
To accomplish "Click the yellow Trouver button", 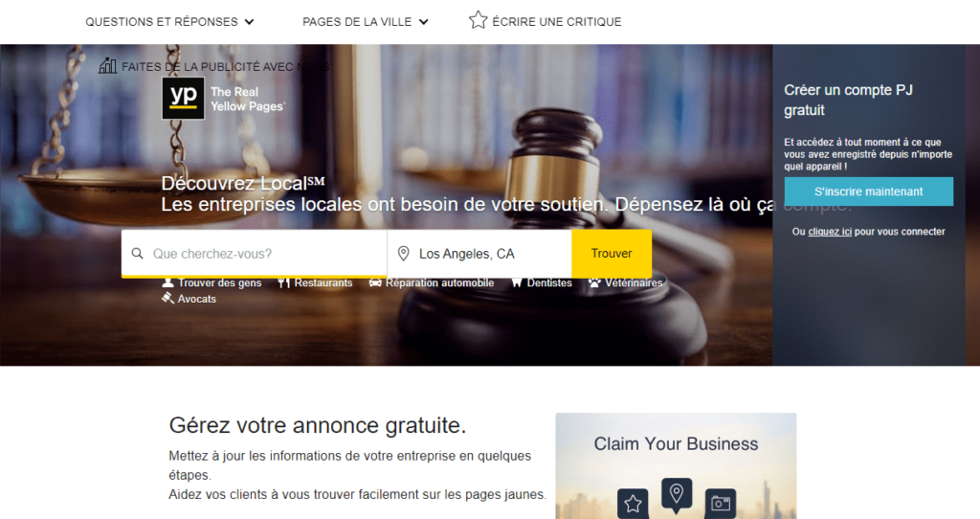I will pyautogui.click(x=612, y=253).
